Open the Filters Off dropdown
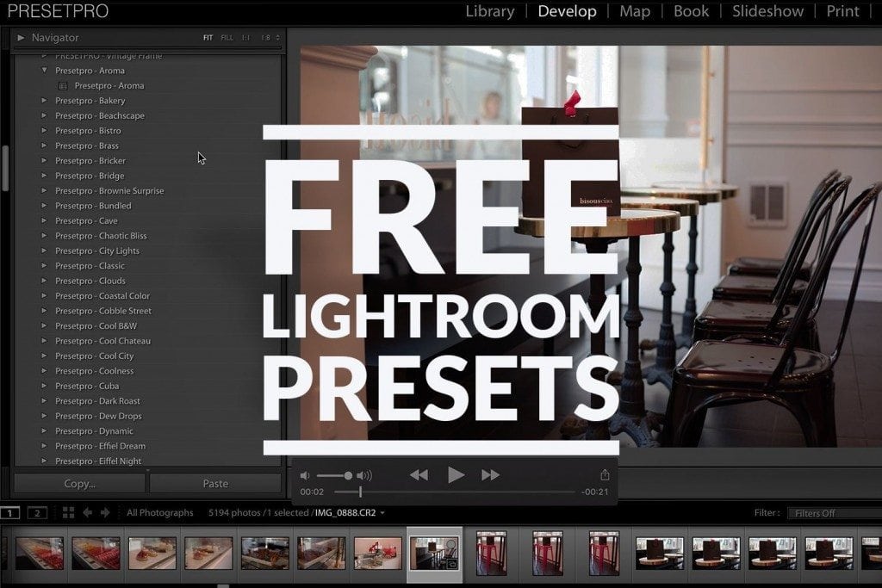This screenshot has height=588, width=882. click(x=834, y=513)
